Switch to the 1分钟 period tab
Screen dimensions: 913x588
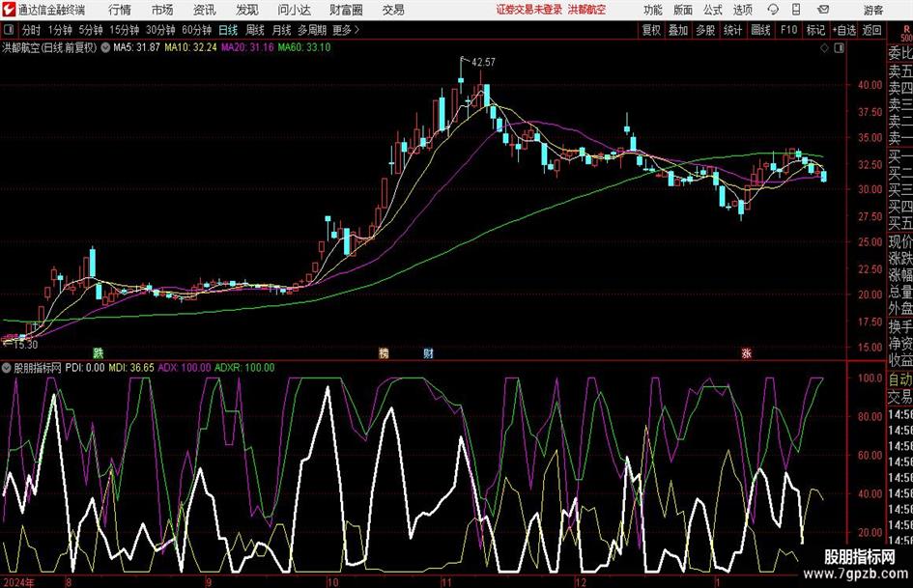[x=59, y=30]
